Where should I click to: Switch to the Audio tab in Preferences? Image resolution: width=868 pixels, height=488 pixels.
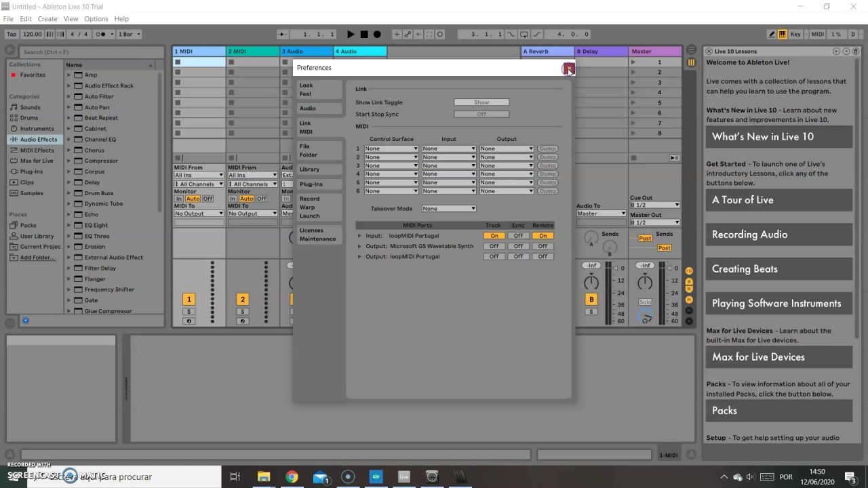click(307, 108)
